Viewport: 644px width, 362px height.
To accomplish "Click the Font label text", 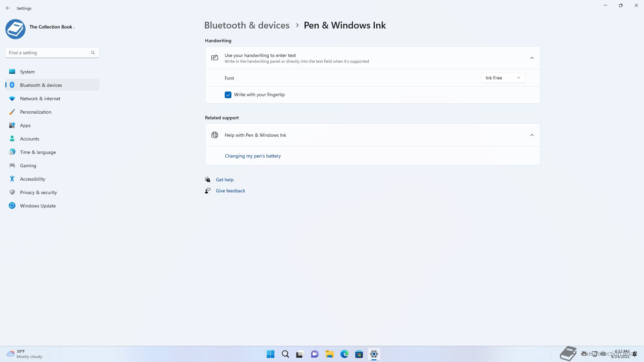I will 229,78.
